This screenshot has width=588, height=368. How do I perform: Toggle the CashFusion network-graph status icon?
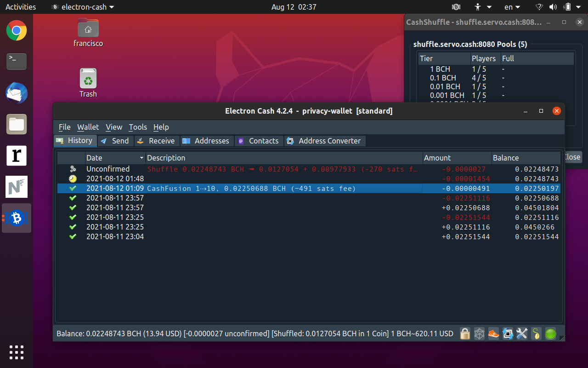(x=480, y=333)
